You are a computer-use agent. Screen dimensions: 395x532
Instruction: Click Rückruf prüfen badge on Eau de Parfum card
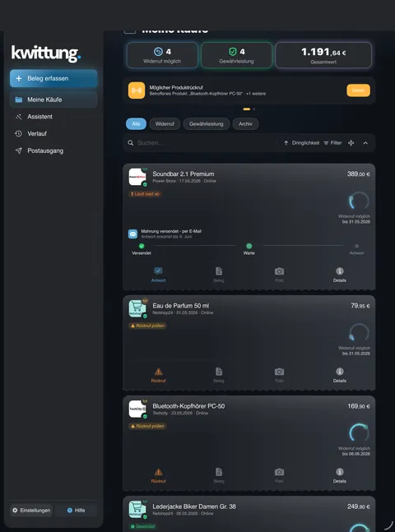point(147,326)
